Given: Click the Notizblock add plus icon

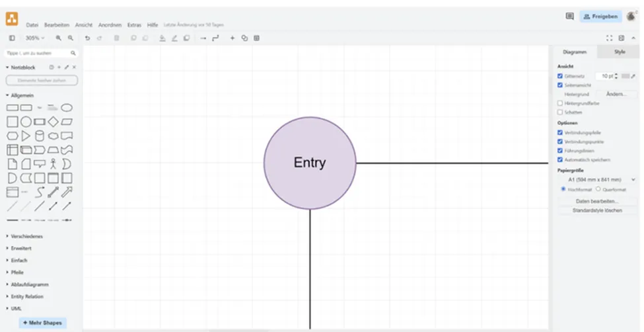Looking at the screenshot, I should pos(59,67).
